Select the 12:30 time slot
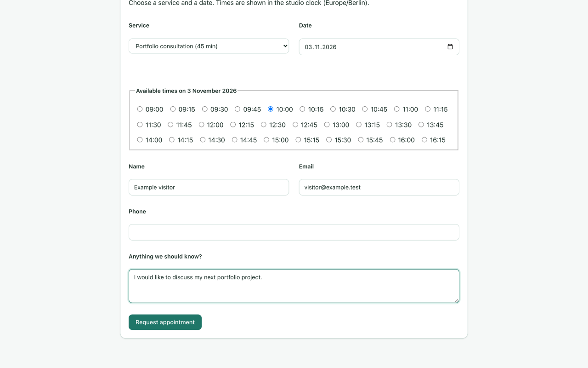588x368 pixels. click(x=264, y=125)
